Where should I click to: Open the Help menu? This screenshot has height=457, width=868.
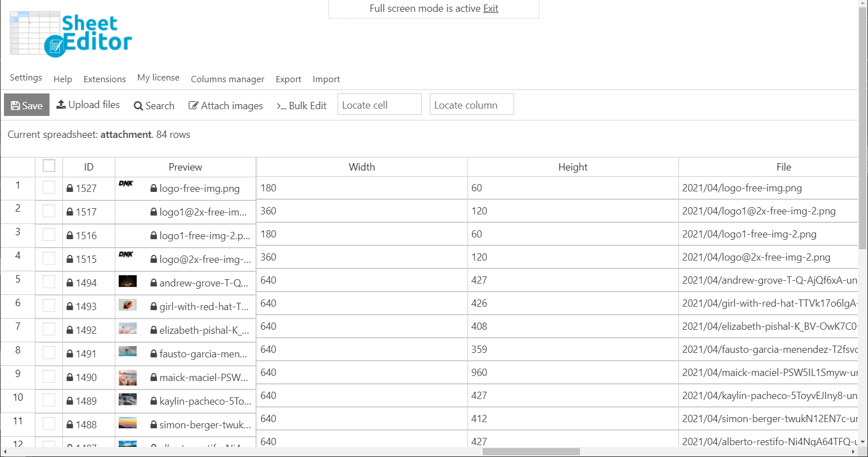coord(63,79)
